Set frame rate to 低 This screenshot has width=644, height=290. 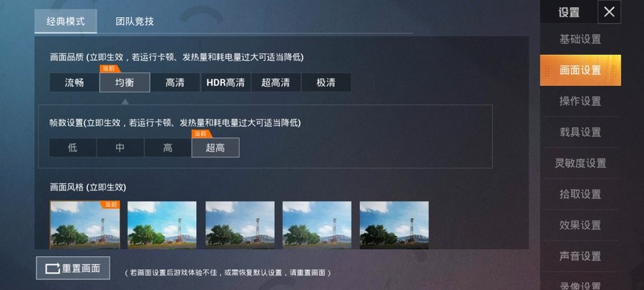(x=73, y=148)
